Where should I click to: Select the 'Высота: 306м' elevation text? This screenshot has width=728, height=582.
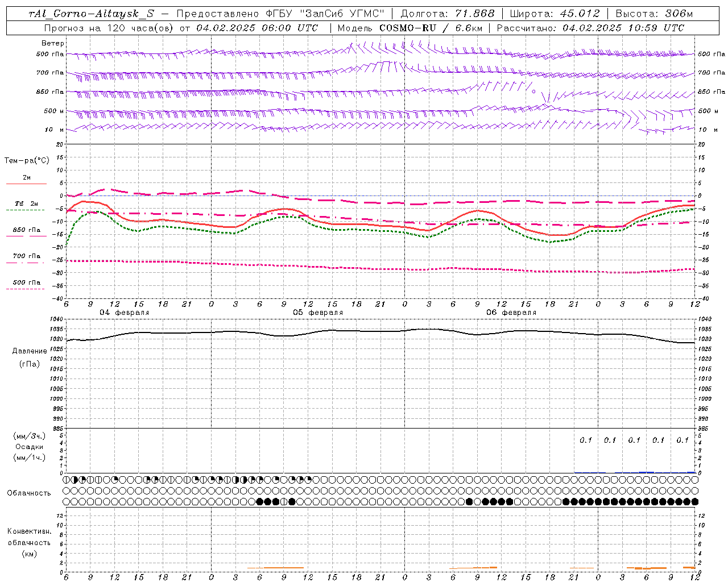[x=655, y=14]
